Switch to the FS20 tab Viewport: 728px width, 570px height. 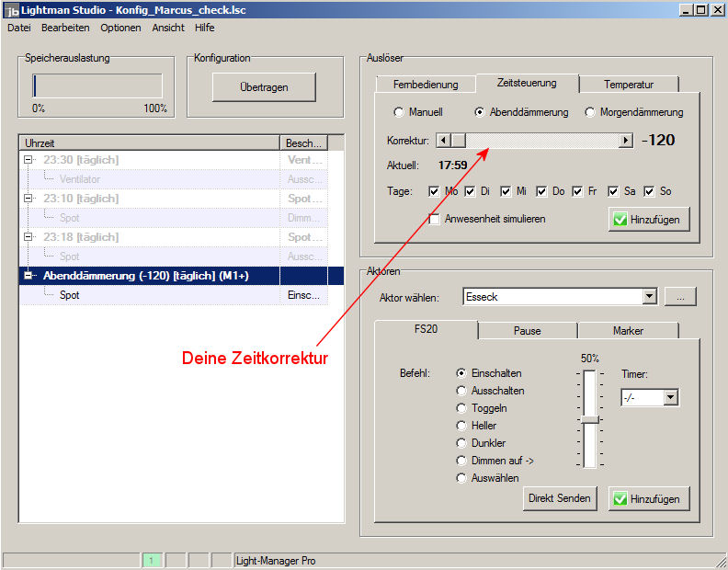click(x=426, y=329)
